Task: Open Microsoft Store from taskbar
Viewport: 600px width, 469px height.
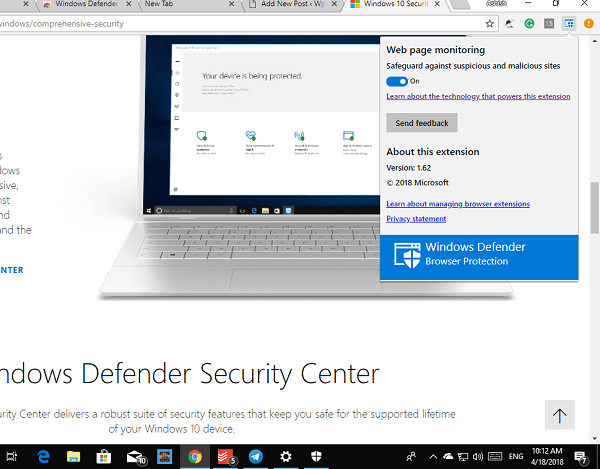Action: [x=103, y=456]
